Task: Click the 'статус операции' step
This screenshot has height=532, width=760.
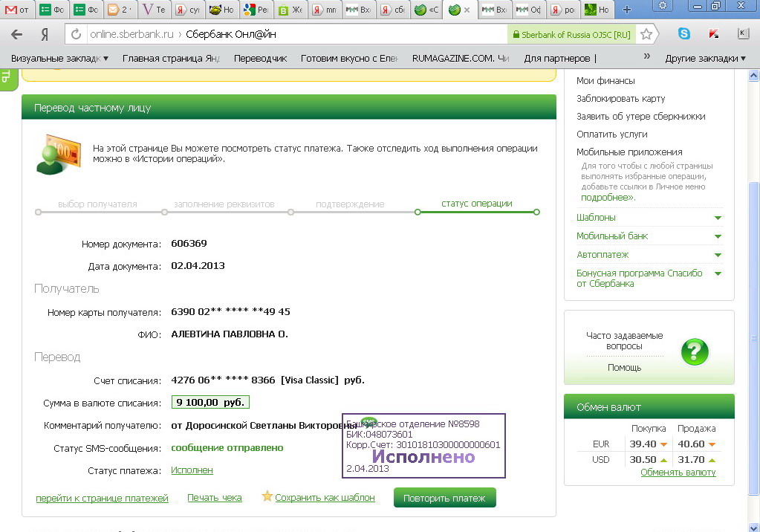Action: (x=476, y=204)
